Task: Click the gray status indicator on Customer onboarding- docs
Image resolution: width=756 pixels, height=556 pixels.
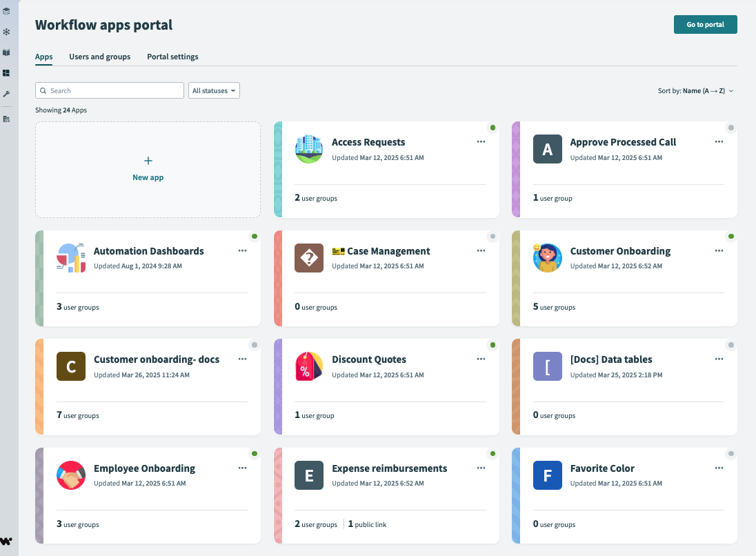Action: coord(254,345)
